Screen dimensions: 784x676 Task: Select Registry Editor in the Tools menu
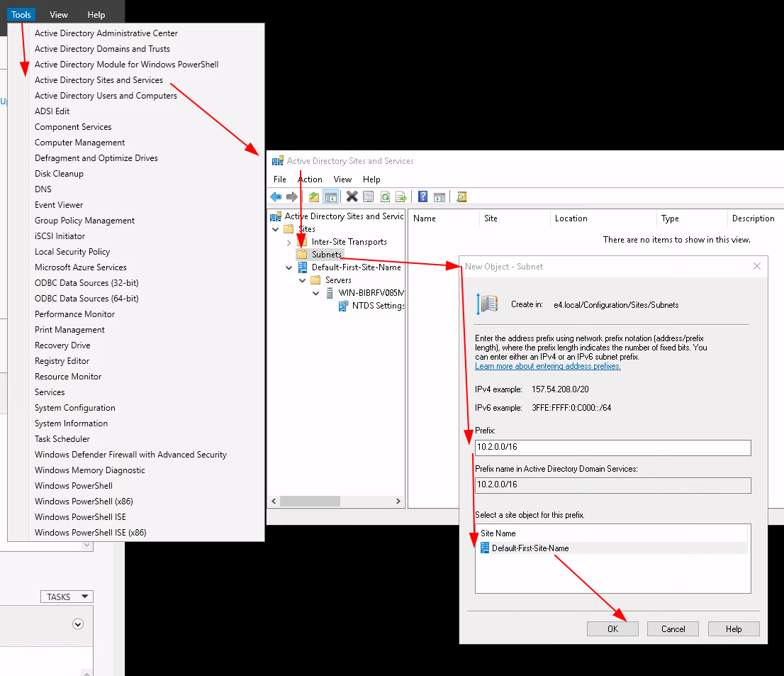point(62,361)
